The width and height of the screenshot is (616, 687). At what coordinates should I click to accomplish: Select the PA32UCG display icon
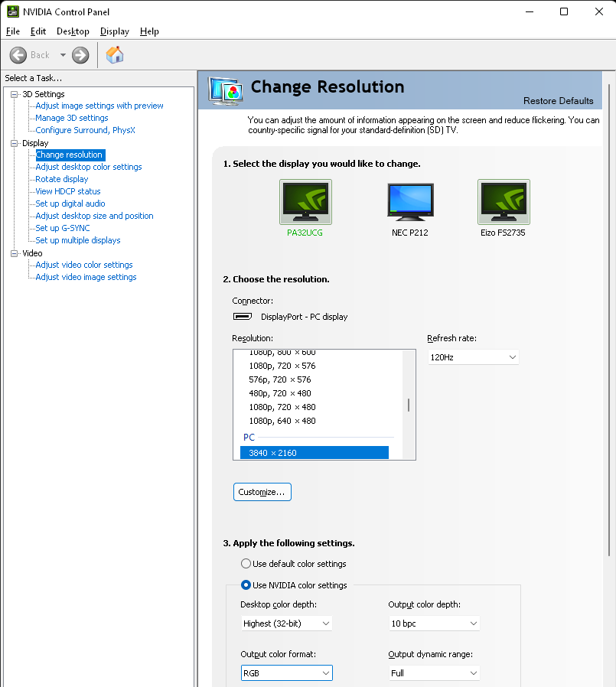[305, 201]
